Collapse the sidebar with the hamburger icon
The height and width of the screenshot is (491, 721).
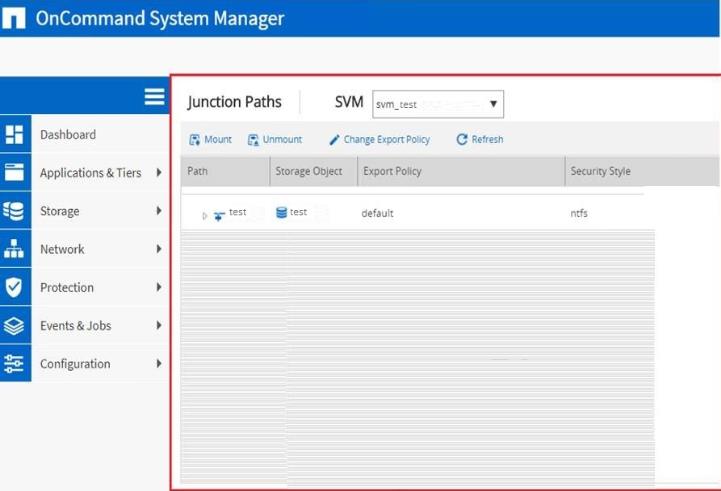pos(154,96)
